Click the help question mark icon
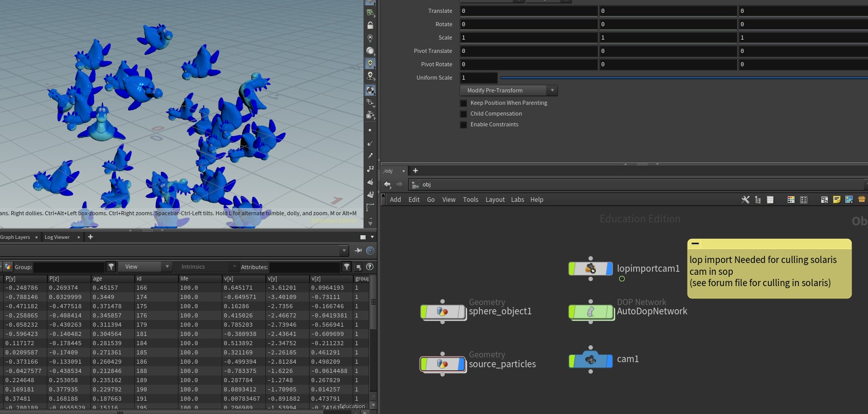The height and width of the screenshot is (414, 868). point(369,267)
